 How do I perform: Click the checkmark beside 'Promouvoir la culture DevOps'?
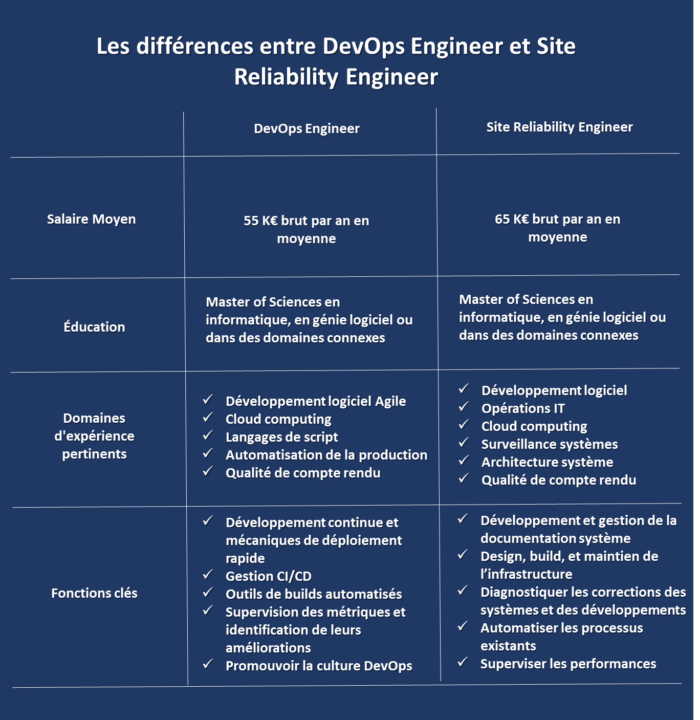[x=208, y=664]
